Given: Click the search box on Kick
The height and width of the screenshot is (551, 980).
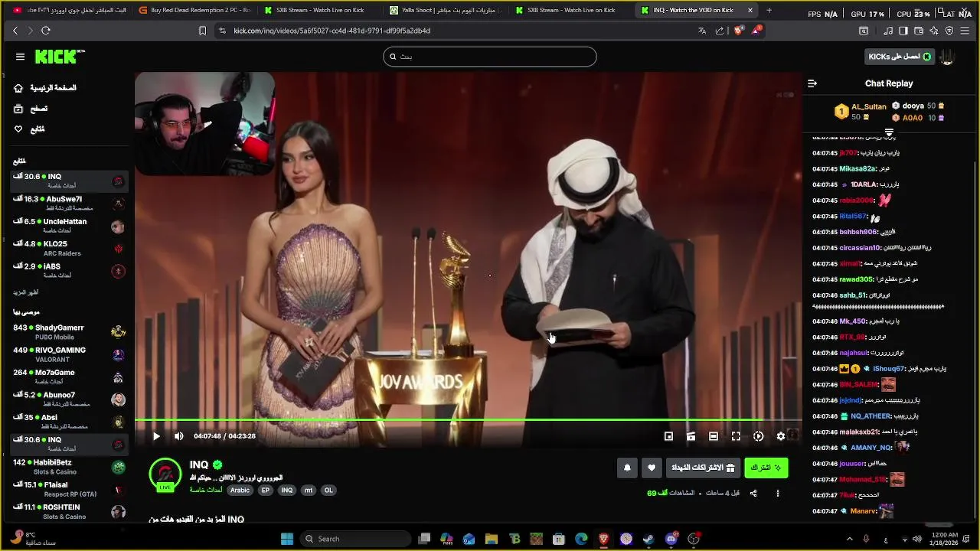Looking at the screenshot, I should 490,57.
